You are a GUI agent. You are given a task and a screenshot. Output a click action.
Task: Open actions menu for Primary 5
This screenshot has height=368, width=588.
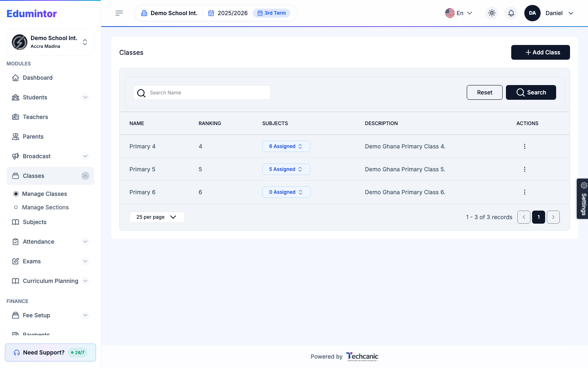pyautogui.click(x=525, y=169)
